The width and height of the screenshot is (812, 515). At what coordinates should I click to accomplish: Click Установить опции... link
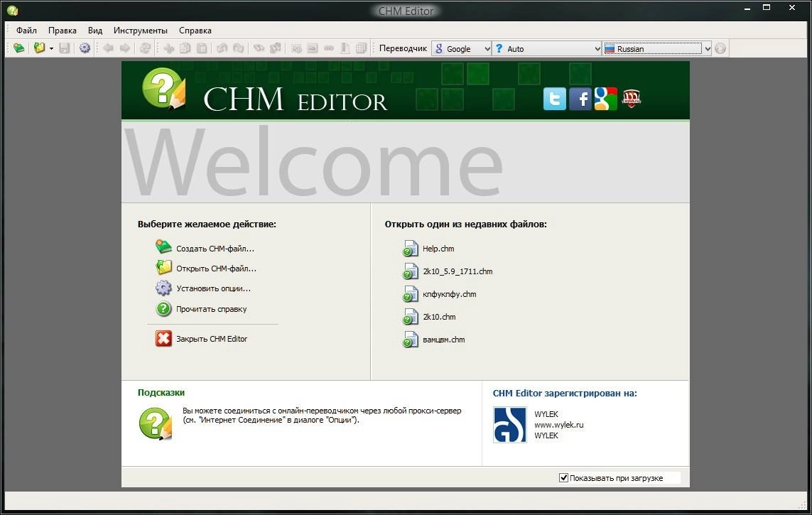click(213, 288)
